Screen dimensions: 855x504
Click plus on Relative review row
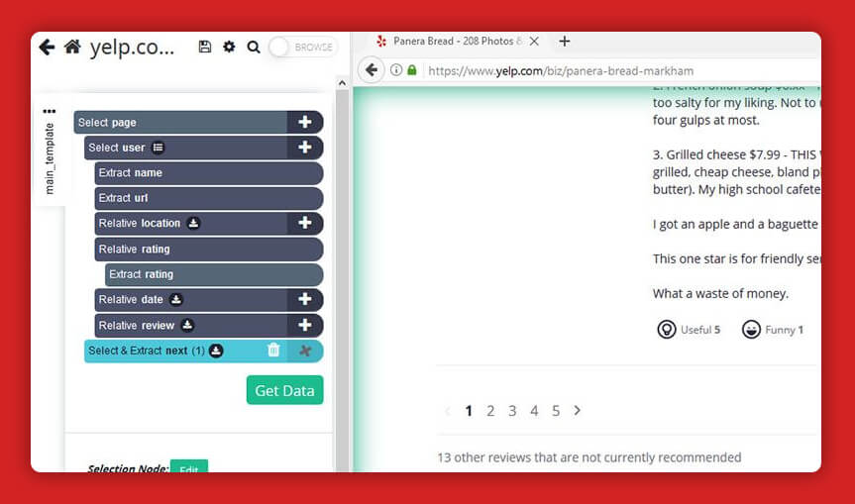tap(305, 326)
